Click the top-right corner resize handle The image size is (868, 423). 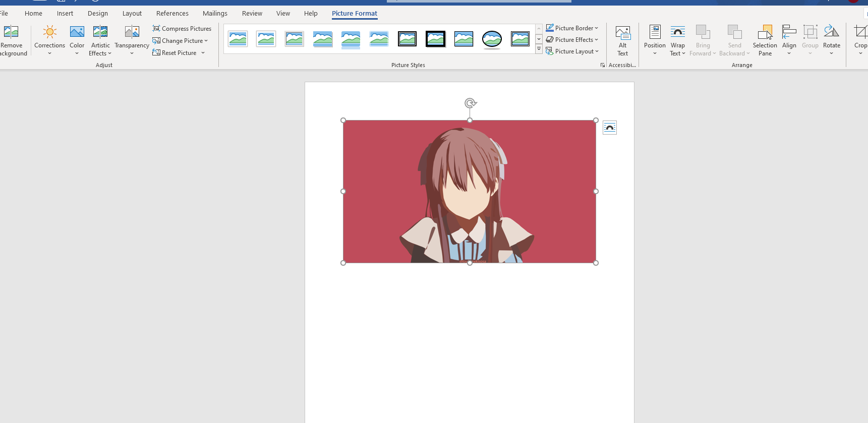point(596,120)
